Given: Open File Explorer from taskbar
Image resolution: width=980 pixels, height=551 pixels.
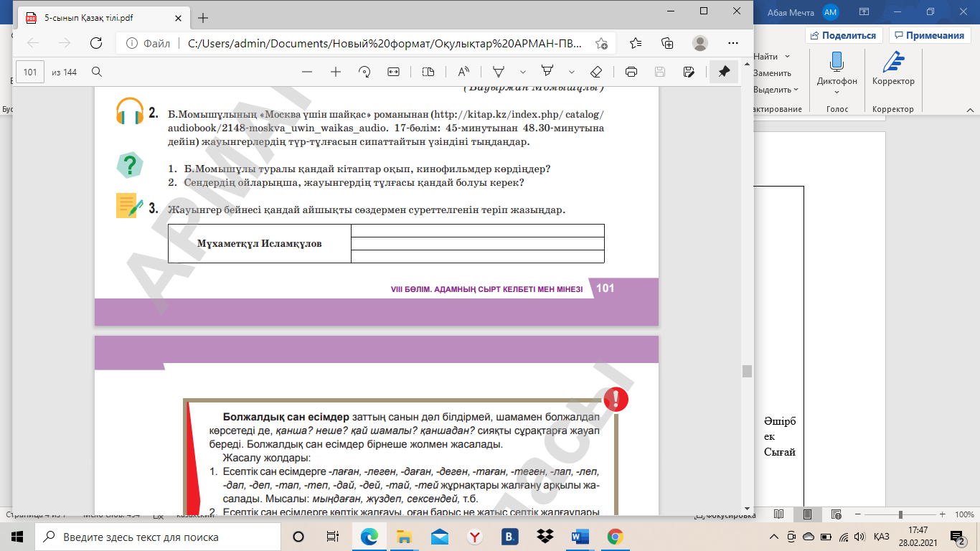Looking at the screenshot, I should [x=405, y=536].
